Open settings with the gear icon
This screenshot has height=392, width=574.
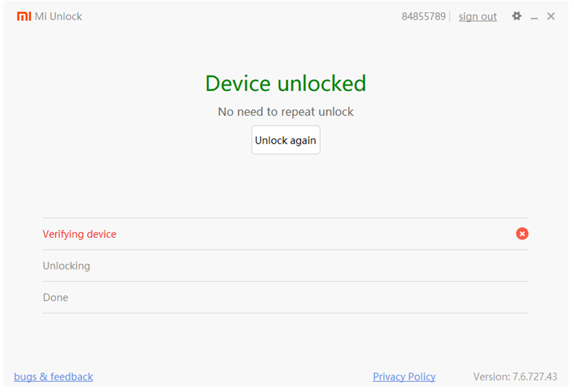pos(517,16)
